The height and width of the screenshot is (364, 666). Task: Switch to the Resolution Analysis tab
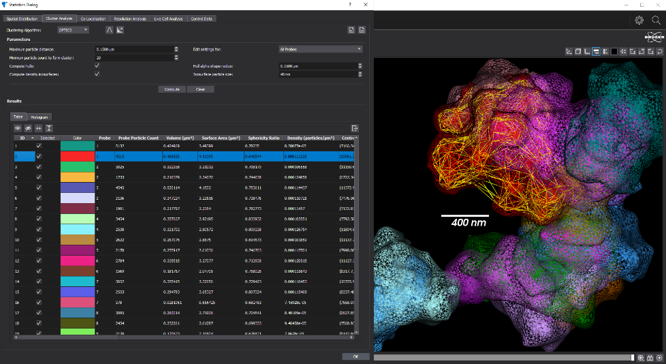(x=130, y=19)
